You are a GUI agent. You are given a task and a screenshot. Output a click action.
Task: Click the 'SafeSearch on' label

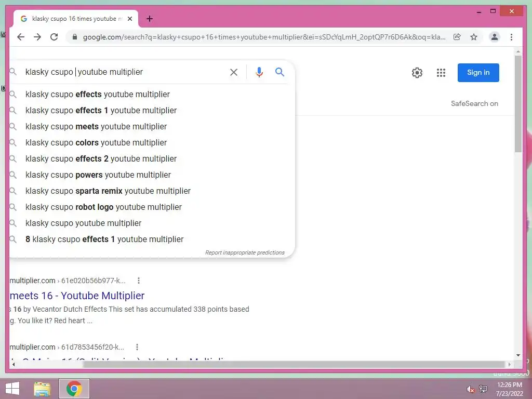click(x=474, y=103)
